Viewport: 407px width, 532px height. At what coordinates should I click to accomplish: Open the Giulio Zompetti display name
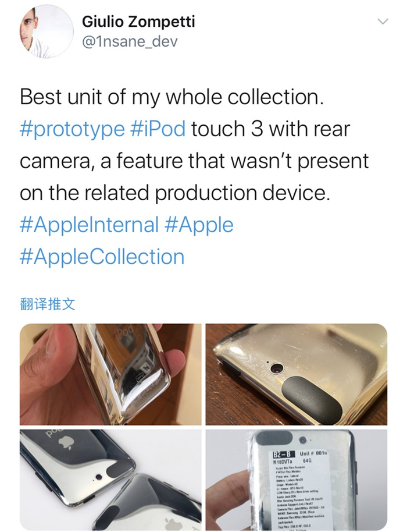pyautogui.click(x=138, y=22)
